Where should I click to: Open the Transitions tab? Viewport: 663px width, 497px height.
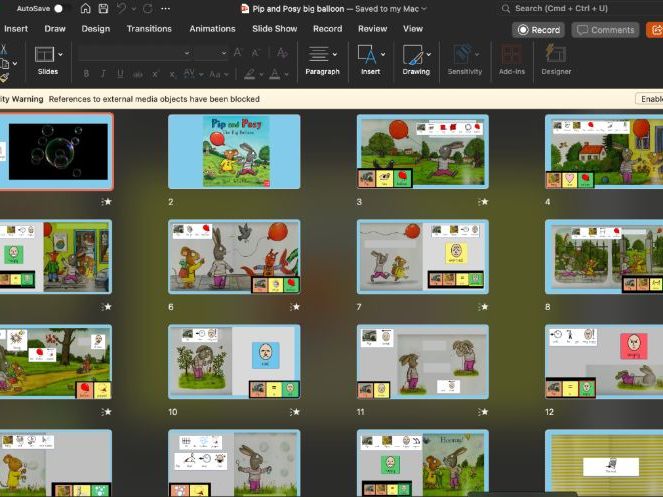tap(149, 29)
